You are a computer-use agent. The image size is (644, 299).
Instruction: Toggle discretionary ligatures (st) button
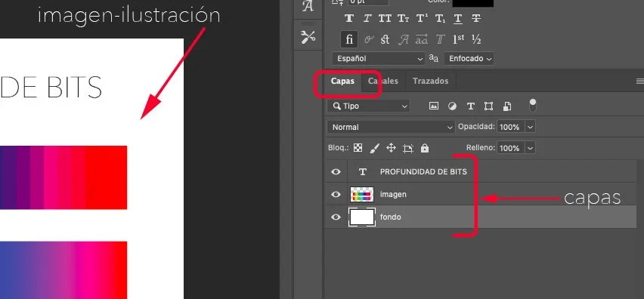click(x=385, y=40)
